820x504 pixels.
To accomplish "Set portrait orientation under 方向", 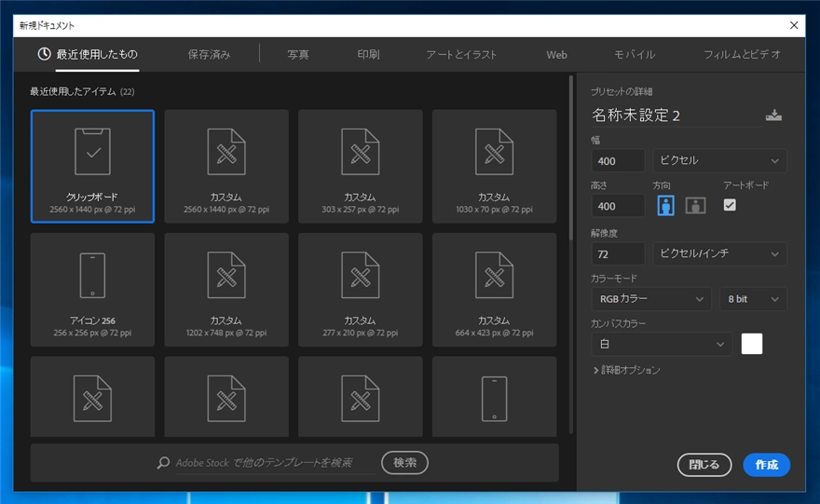I will point(665,206).
